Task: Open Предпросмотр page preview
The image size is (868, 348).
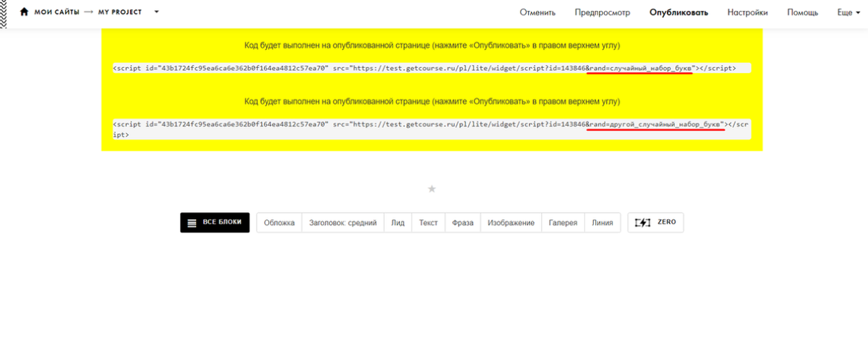Action: tap(603, 12)
